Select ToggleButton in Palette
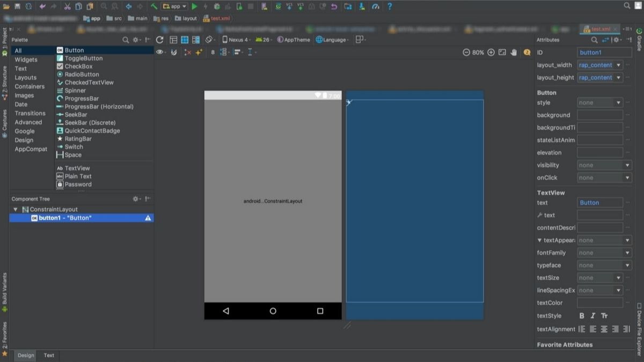 click(x=83, y=58)
